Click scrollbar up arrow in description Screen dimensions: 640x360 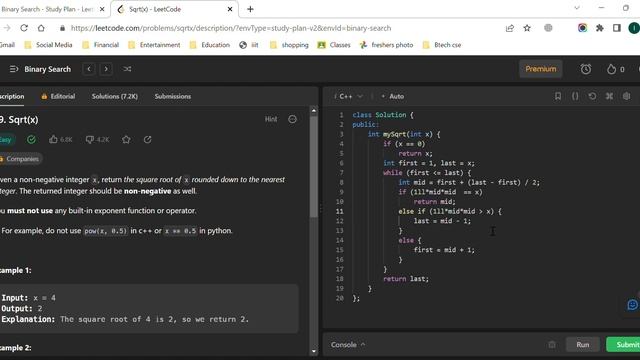(x=313, y=111)
